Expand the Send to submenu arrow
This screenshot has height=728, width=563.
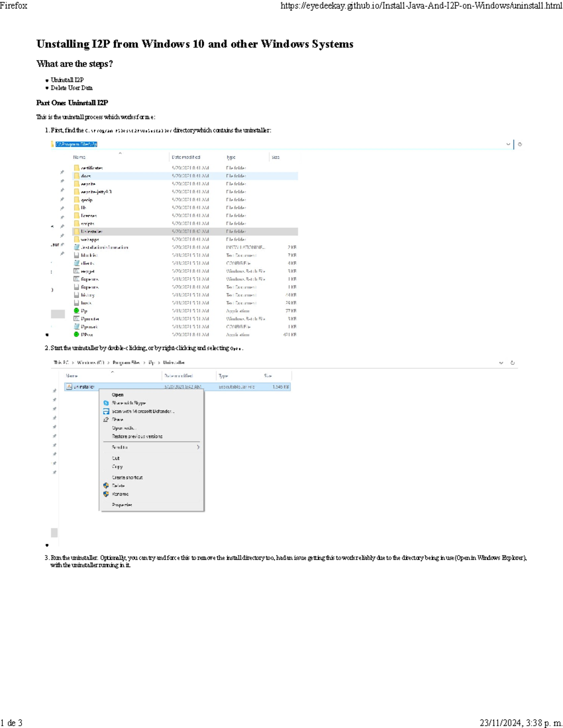[x=198, y=447]
